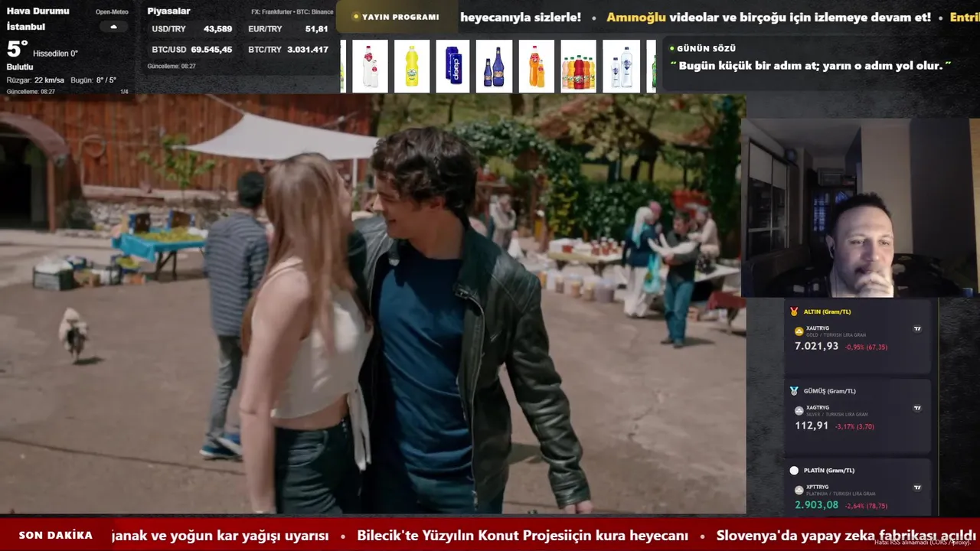The width and height of the screenshot is (980, 551).
Task: Click the XPTTRYG platinum bars symbol icon
Action: tap(799, 490)
